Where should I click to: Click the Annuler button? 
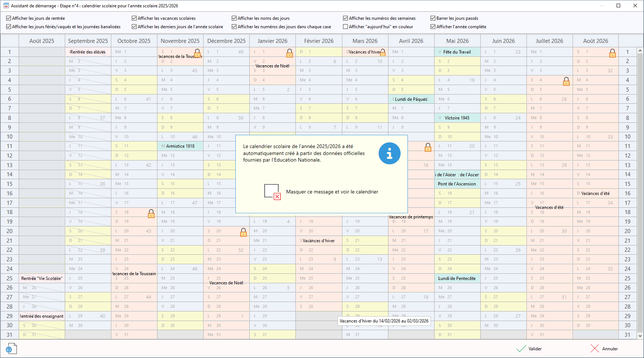pos(604,348)
